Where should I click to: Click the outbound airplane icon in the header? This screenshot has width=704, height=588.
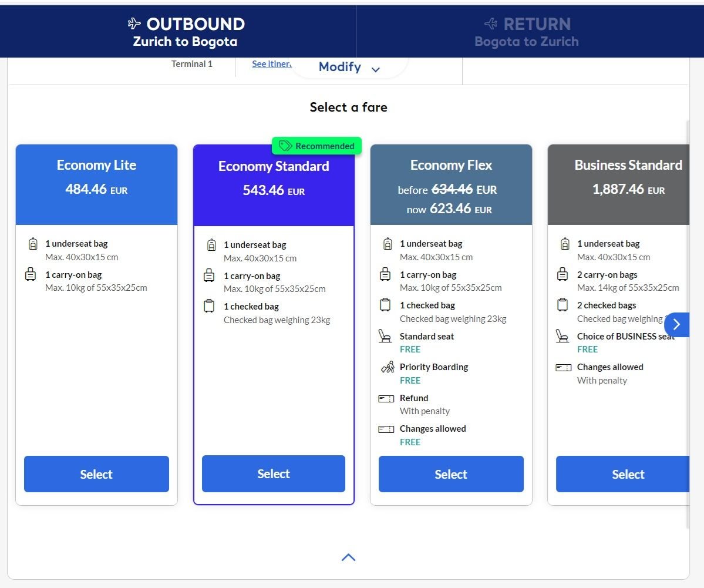tap(135, 24)
